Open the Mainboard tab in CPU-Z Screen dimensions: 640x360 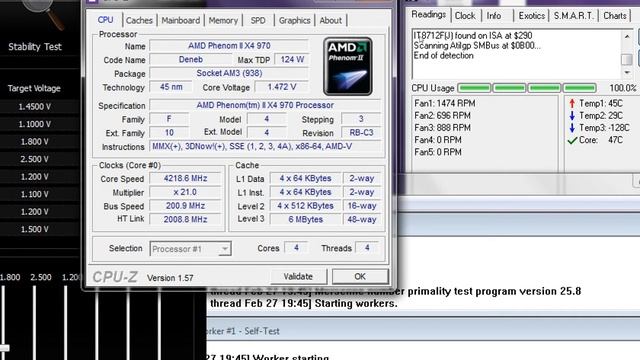[180, 20]
